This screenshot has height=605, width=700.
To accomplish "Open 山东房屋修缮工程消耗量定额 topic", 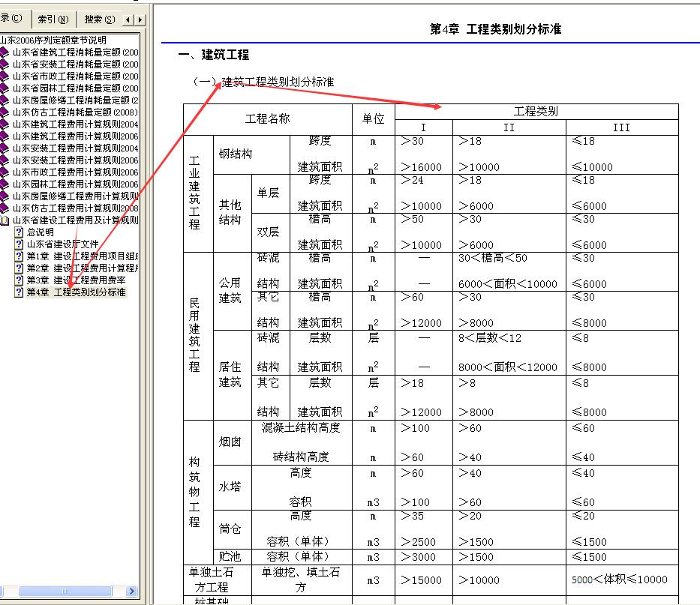I will [76, 100].
